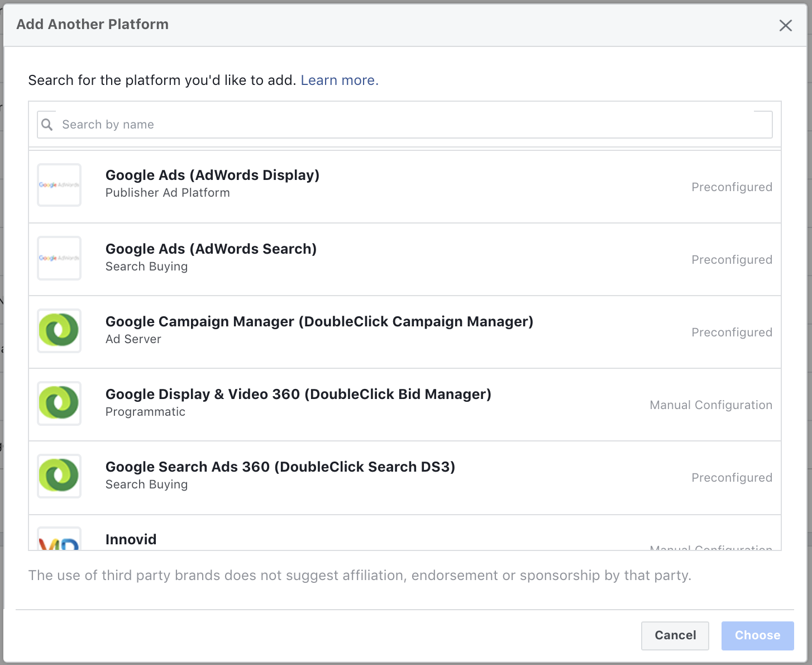
Task: Click the Ad Server subtitle
Action: [x=133, y=339]
